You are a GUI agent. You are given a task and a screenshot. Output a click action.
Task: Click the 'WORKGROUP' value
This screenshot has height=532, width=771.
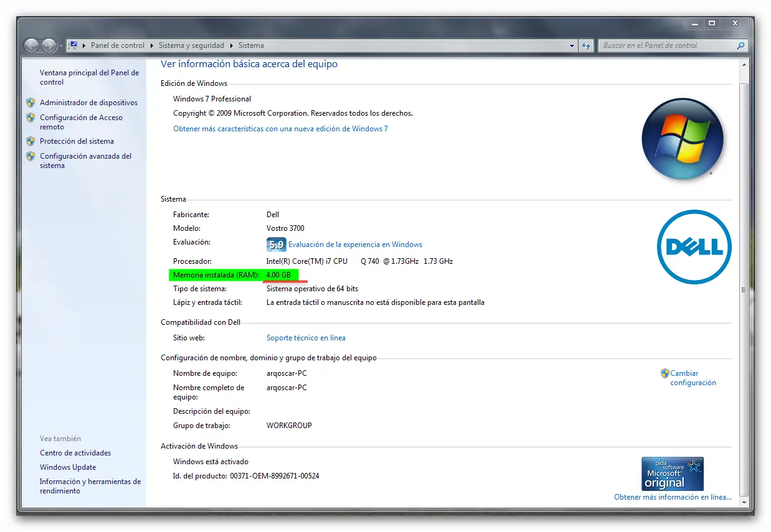pos(289,426)
